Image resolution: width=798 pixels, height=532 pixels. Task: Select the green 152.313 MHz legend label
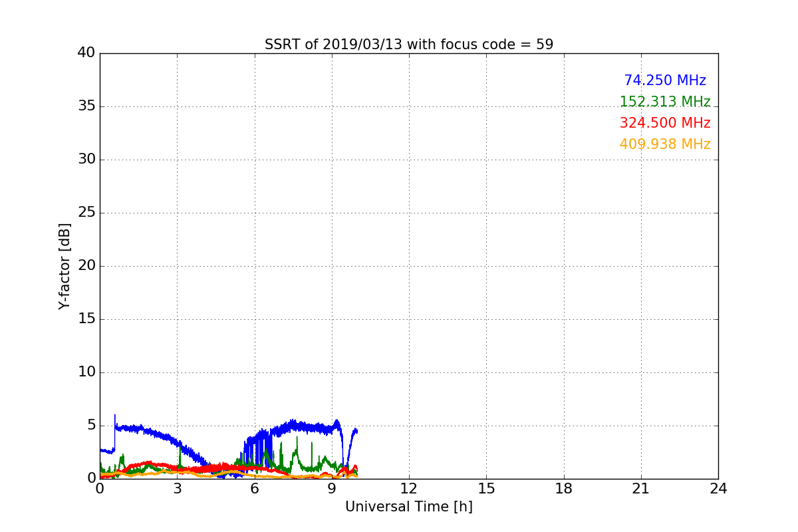pyautogui.click(x=665, y=102)
